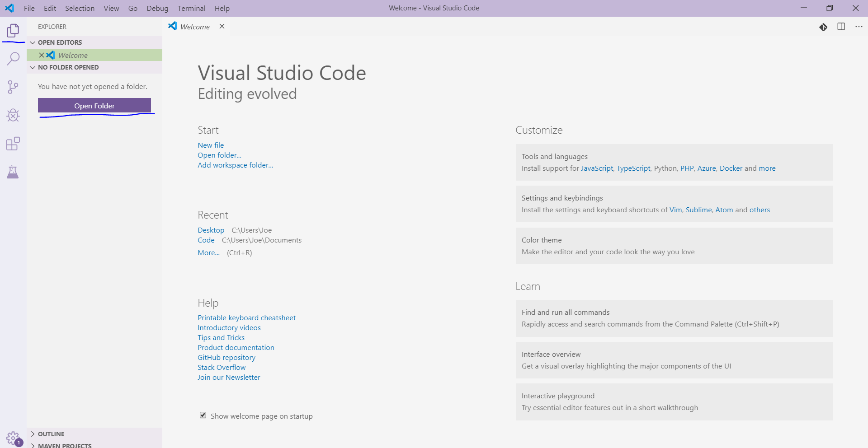The image size is (868, 448).
Task: Close the Welcome tab with its X
Action: pyautogui.click(x=222, y=26)
